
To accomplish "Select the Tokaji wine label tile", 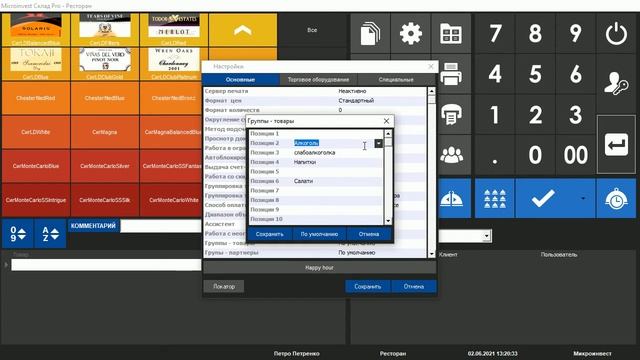I will coord(36,64).
